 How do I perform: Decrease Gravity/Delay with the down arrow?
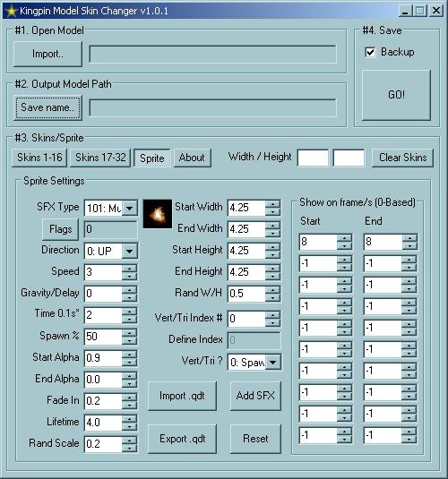click(130, 297)
